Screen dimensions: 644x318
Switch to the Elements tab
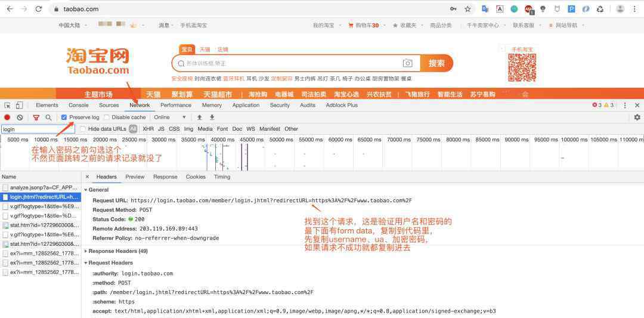(47, 106)
